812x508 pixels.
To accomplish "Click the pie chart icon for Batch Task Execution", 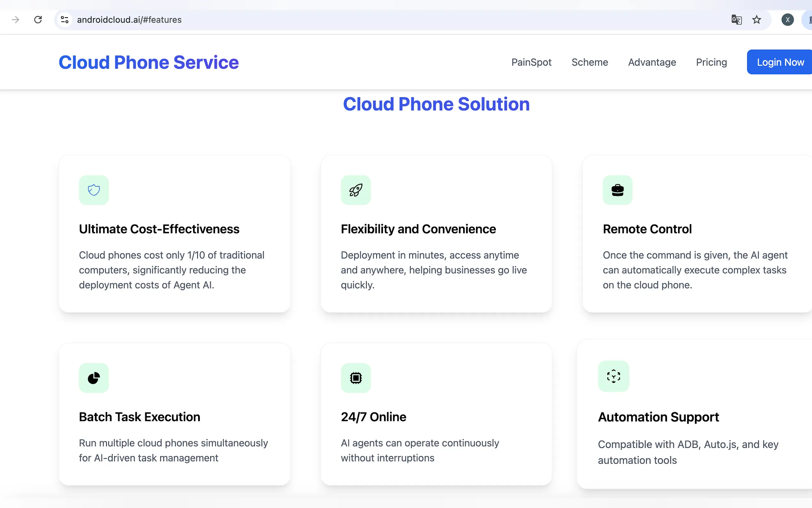I will [94, 378].
